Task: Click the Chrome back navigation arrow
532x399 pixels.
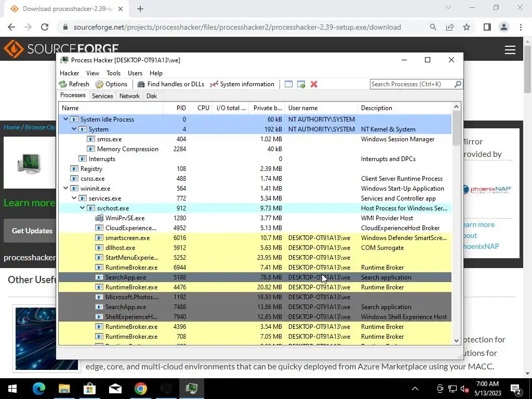Action: tap(11, 27)
